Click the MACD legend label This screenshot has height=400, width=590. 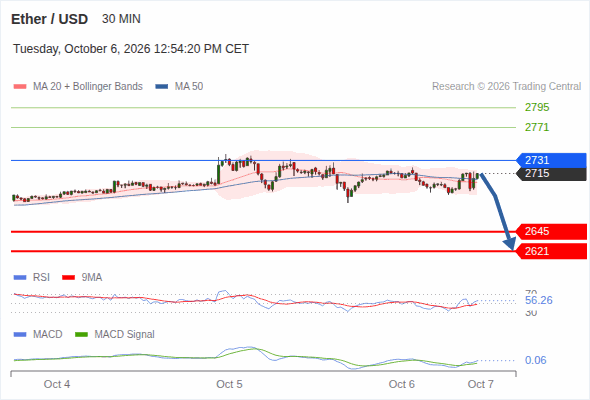48,335
